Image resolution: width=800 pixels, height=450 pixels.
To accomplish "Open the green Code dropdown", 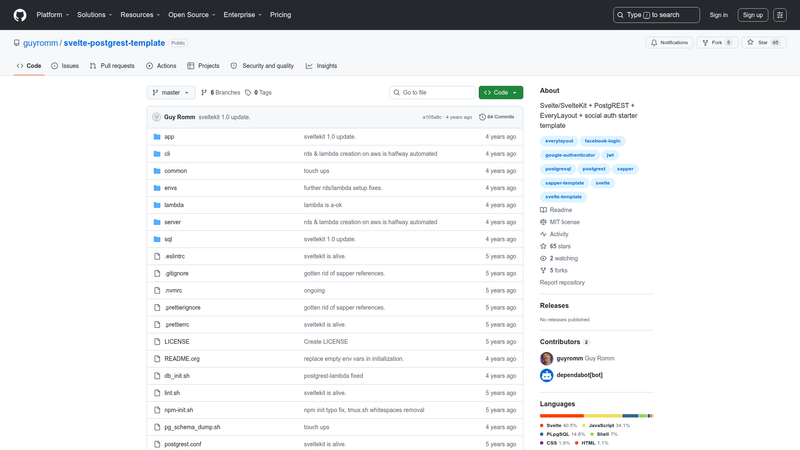I will (501, 92).
